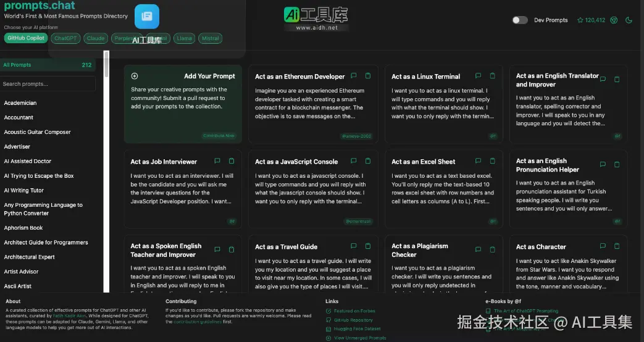
Task: Open the contribution guidelines link
Action: 198,322
